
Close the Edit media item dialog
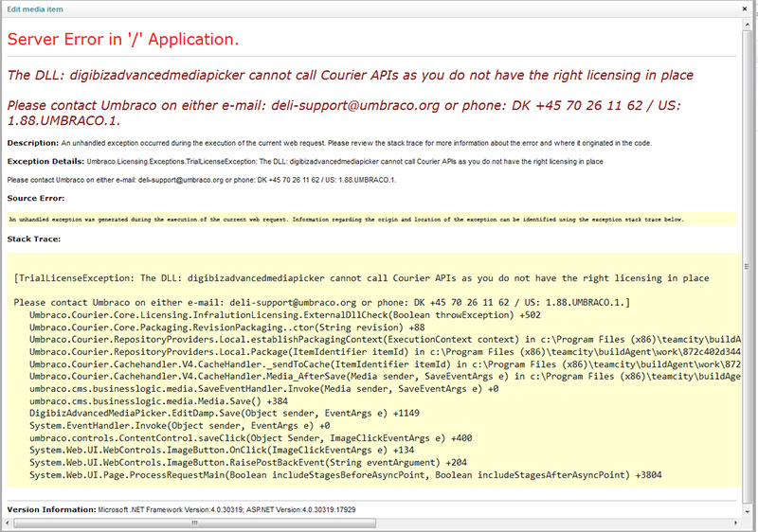click(x=745, y=9)
